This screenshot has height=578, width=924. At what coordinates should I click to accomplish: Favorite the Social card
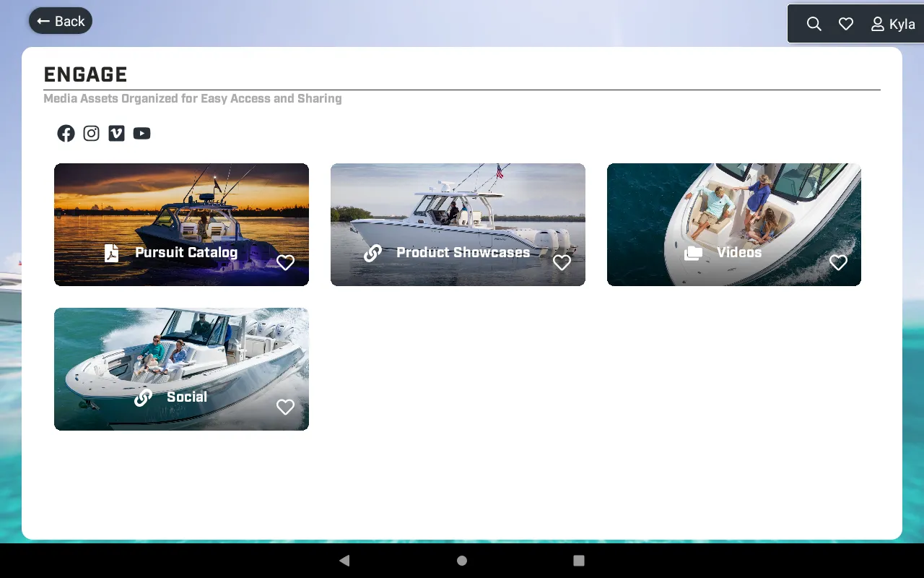point(285,407)
